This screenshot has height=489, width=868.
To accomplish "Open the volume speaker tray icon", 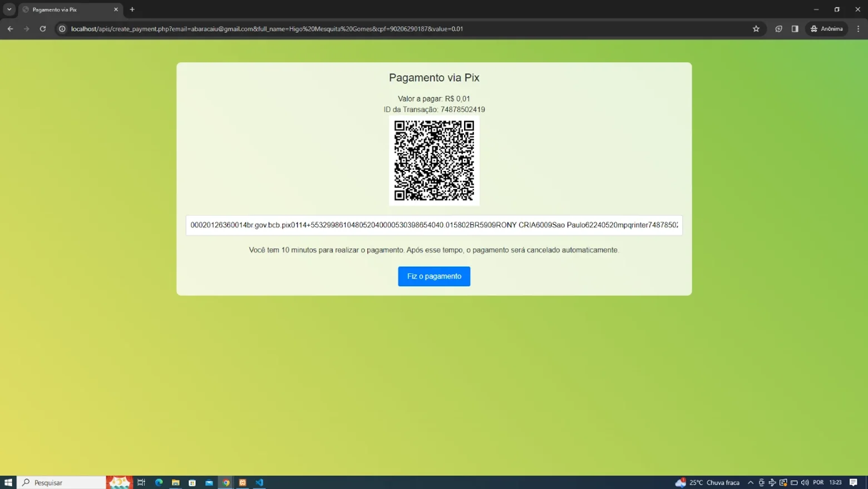I will click(x=805, y=482).
